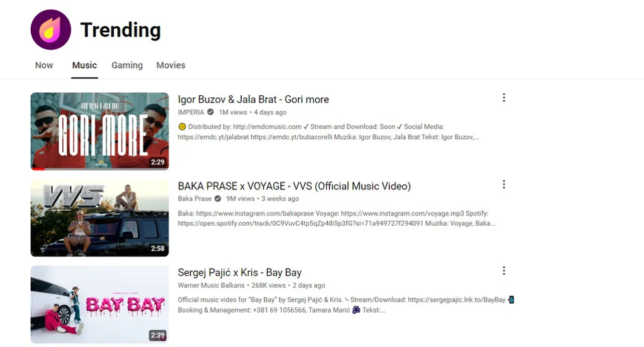Open options menu for Gori more video
The image size is (644, 347).
(x=504, y=98)
